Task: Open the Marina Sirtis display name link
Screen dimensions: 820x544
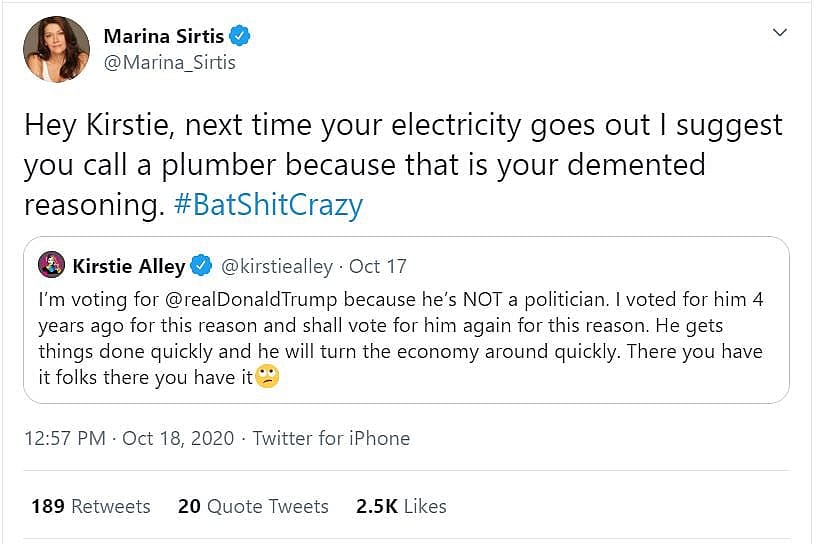Action: pyautogui.click(x=164, y=37)
